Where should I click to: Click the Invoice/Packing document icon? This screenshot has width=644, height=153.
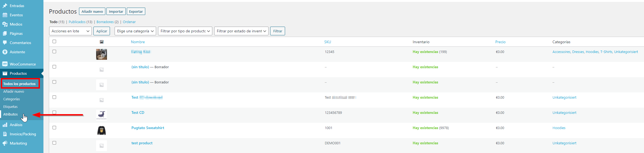coord(5,134)
